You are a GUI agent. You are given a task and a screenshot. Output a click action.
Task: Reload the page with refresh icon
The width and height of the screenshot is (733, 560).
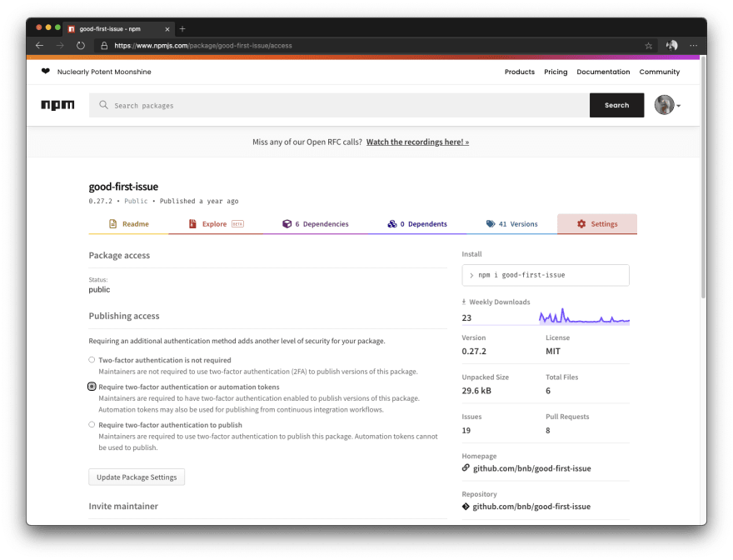coord(81,45)
